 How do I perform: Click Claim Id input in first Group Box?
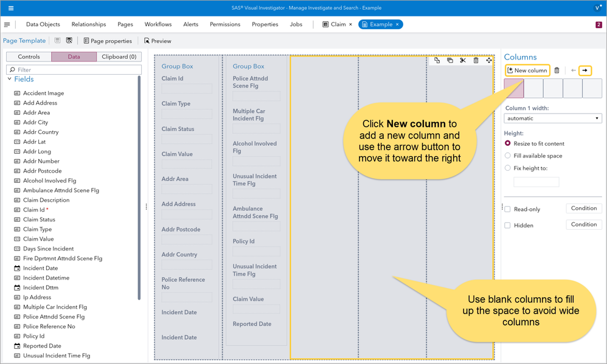coord(187,89)
